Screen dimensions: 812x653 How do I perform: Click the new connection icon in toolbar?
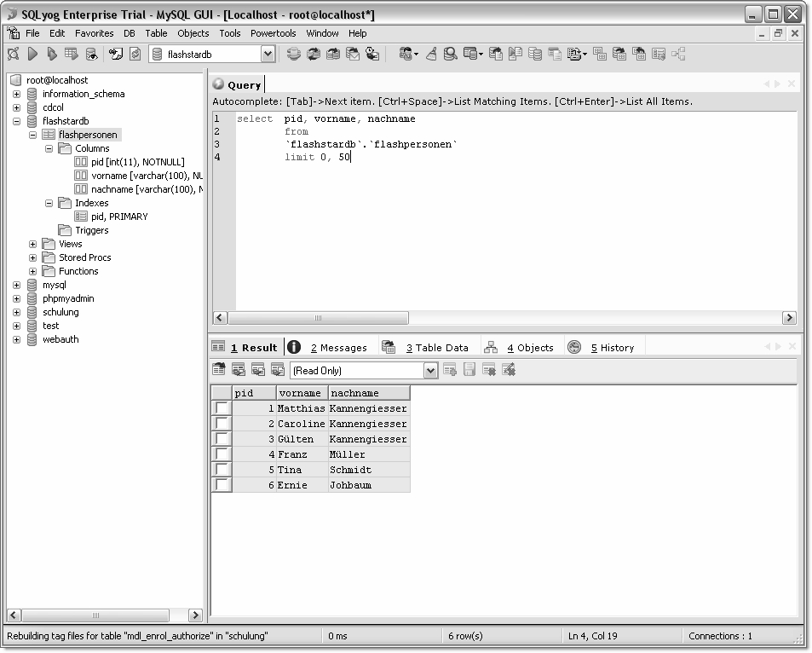pyautogui.click(x=14, y=54)
